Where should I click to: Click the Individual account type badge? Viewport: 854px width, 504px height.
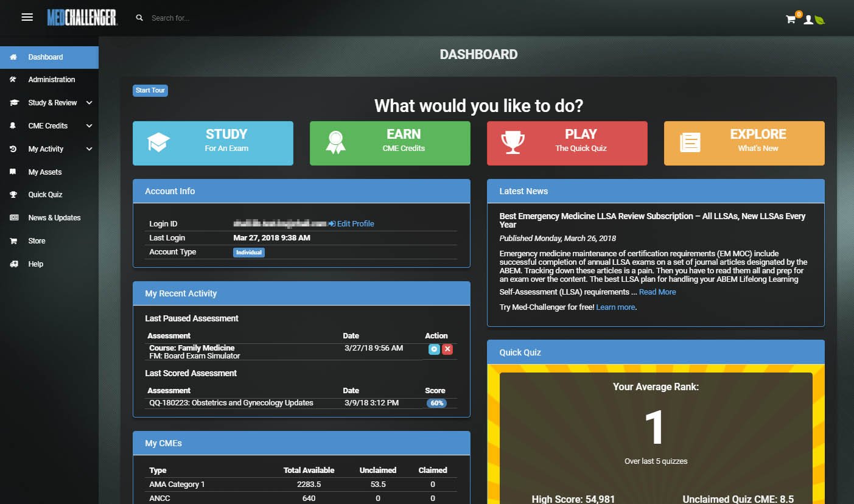[x=249, y=252]
